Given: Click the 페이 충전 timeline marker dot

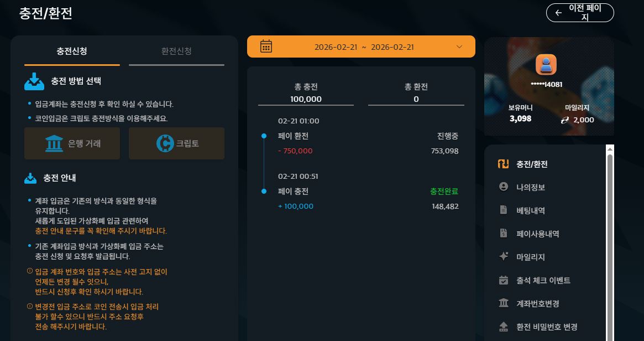Looking at the screenshot, I should point(264,192).
